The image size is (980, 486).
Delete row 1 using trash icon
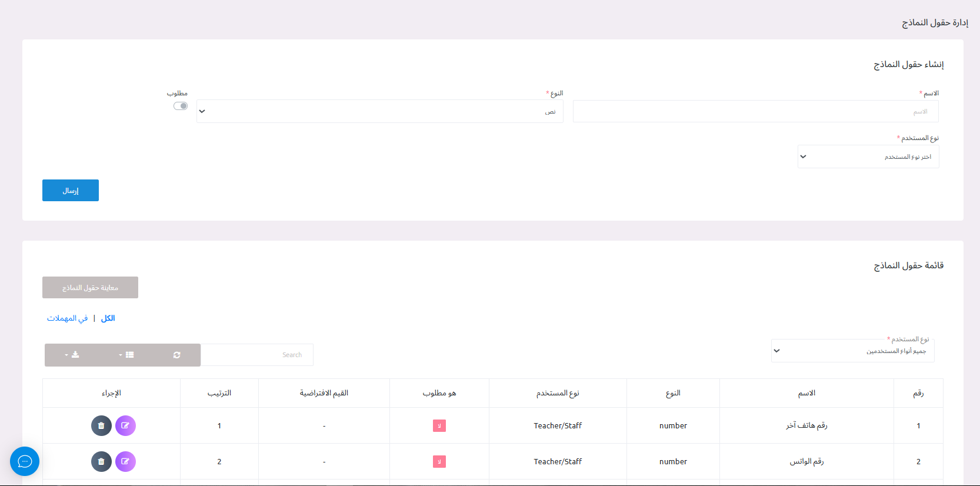point(101,425)
